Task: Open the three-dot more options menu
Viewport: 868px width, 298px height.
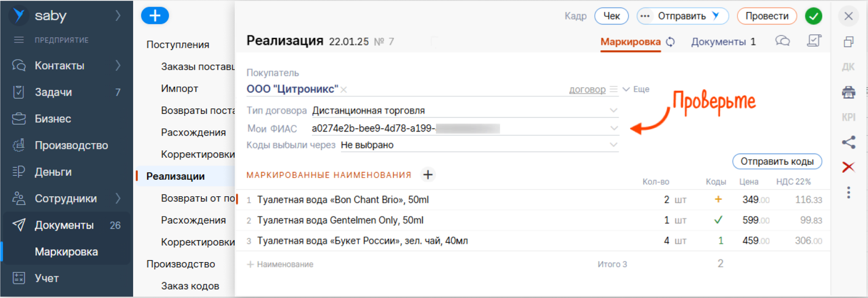Action: pos(848,192)
